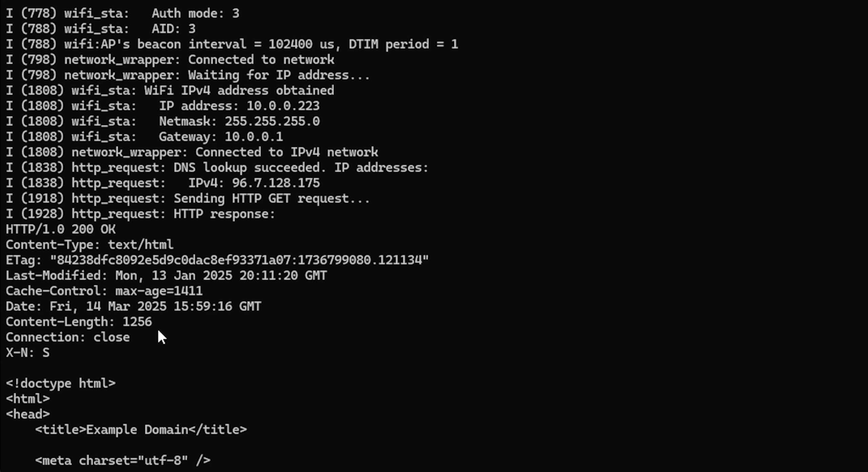Click the Connection: close header
868x472 pixels.
tap(68, 337)
